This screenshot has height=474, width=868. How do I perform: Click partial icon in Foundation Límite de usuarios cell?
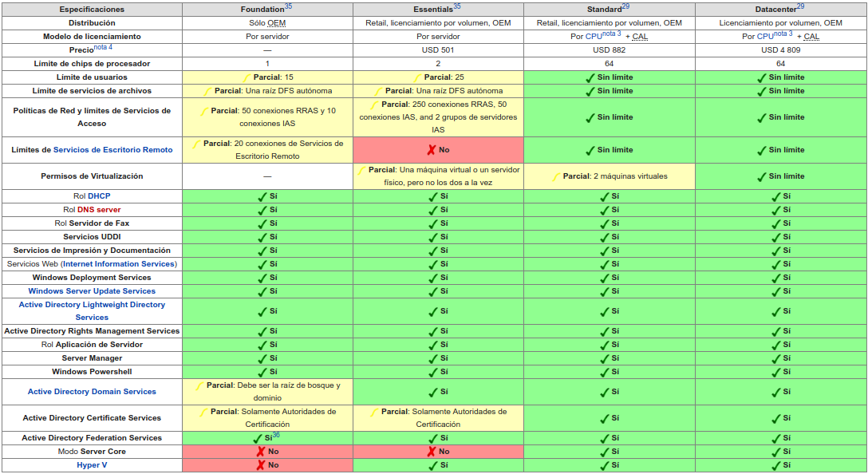[x=247, y=78]
